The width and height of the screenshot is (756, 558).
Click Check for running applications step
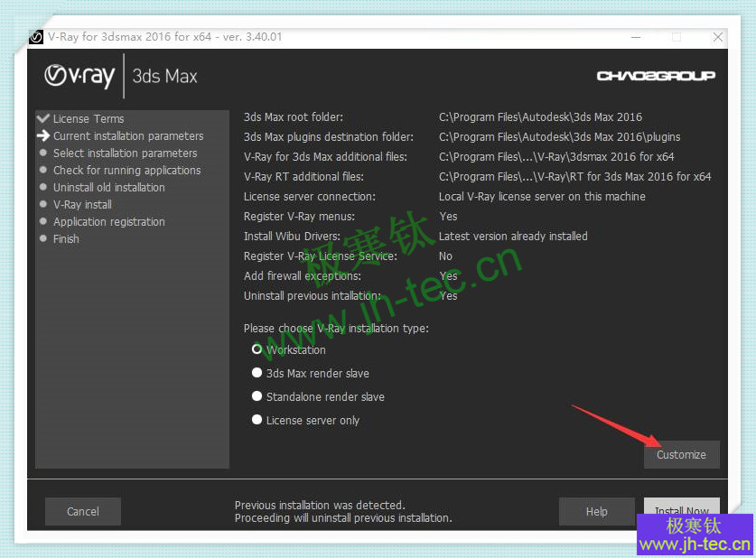click(126, 171)
